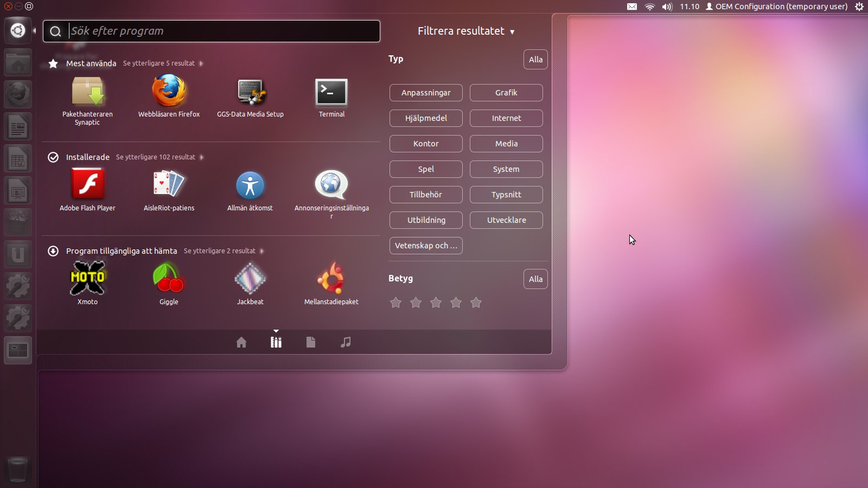Toggle the System type filter
This screenshot has height=488, width=868.
pyautogui.click(x=506, y=169)
